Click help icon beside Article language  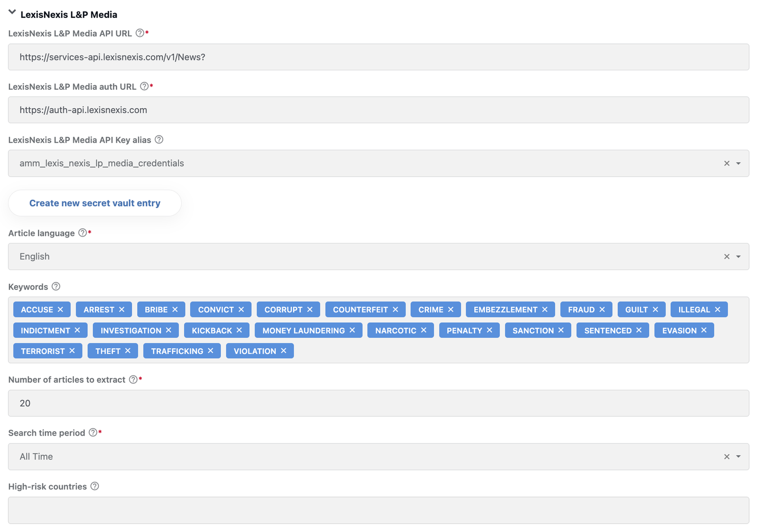click(x=82, y=233)
